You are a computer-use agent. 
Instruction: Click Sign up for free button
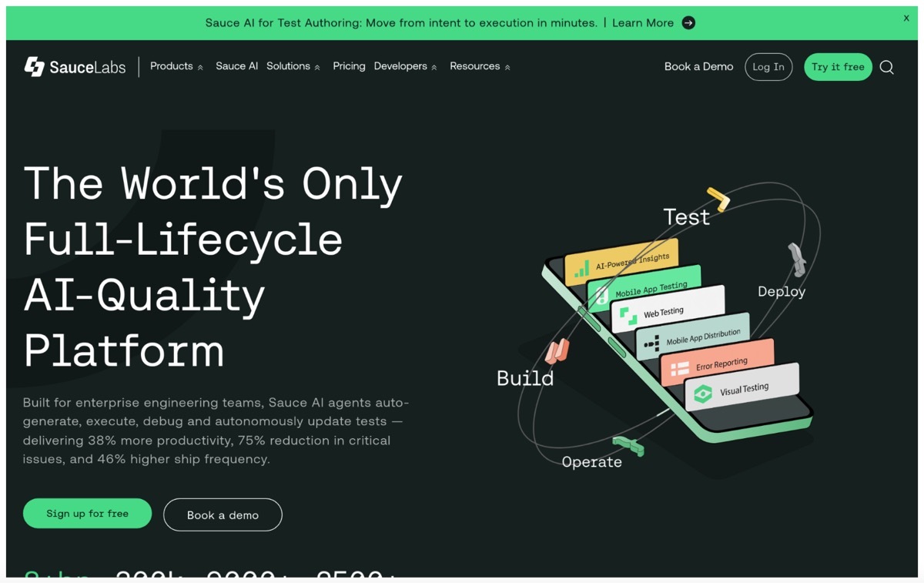click(x=88, y=514)
